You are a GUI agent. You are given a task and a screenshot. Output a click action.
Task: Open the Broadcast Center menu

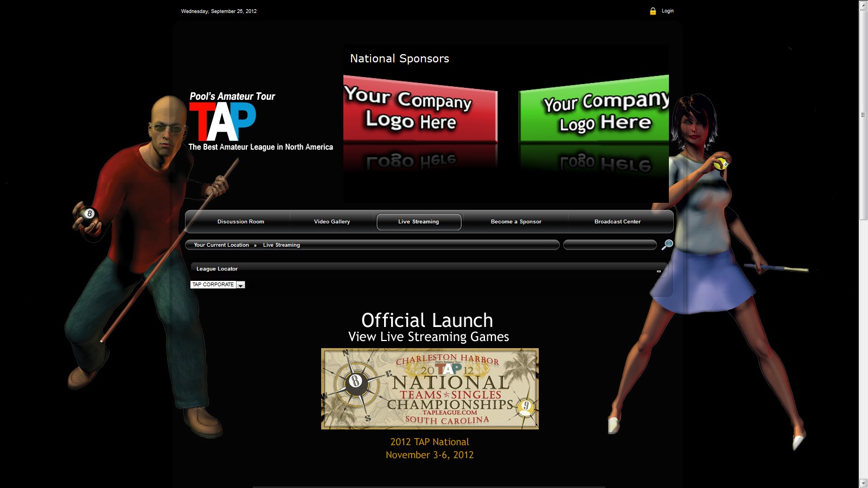(617, 222)
